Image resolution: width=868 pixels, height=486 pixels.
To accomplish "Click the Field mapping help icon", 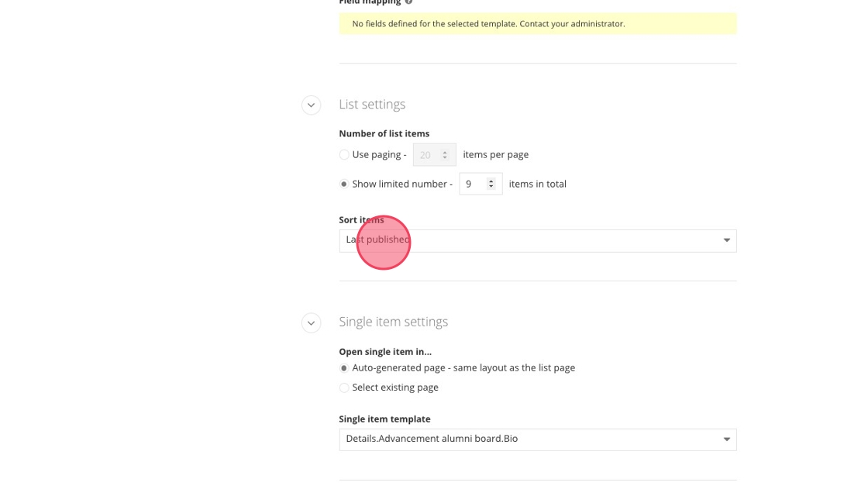I will (x=408, y=2).
